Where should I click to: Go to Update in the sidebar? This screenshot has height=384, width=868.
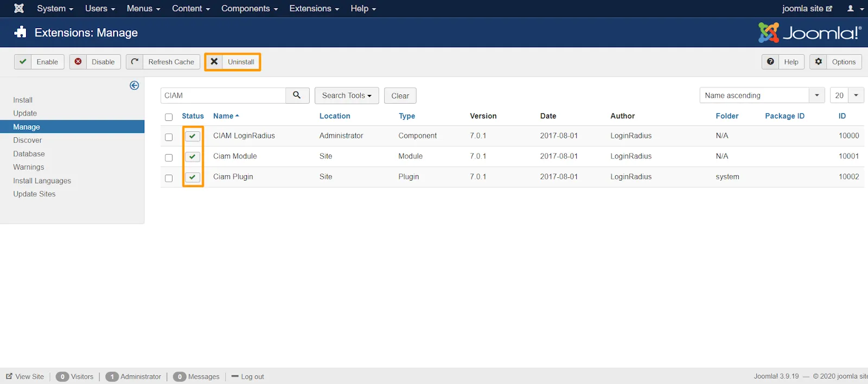pos(25,113)
